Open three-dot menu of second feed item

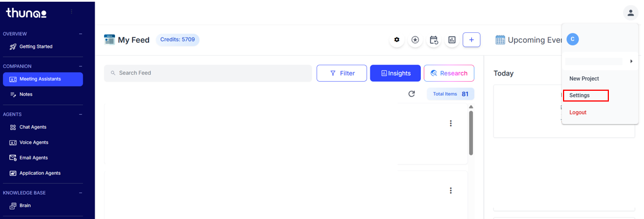450,190
